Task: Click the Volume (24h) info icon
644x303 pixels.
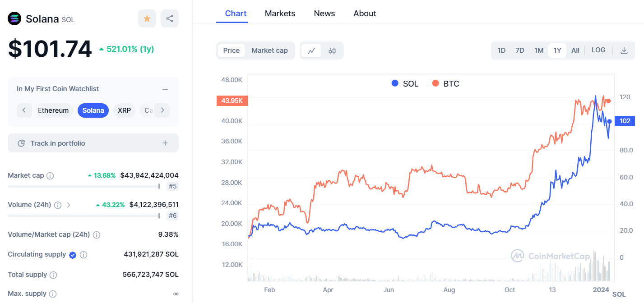Action: click(x=58, y=205)
